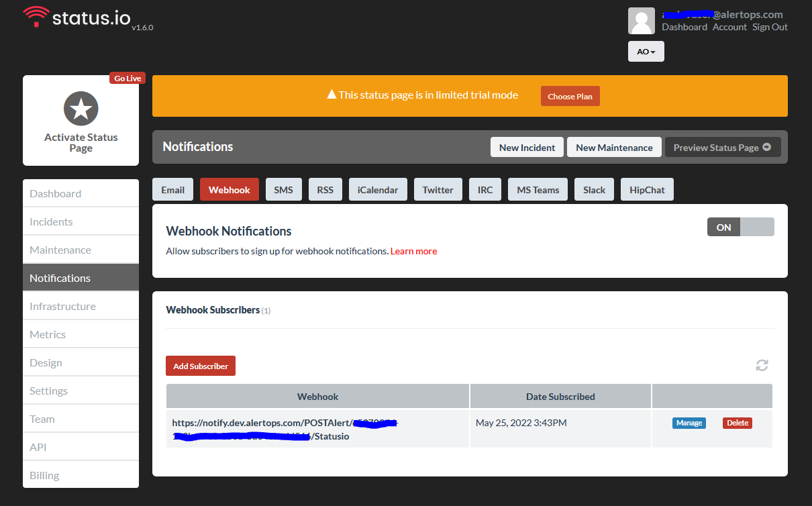Open the MS Teams tab
This screenshot has height=506, width=812.
coord(538,190)
